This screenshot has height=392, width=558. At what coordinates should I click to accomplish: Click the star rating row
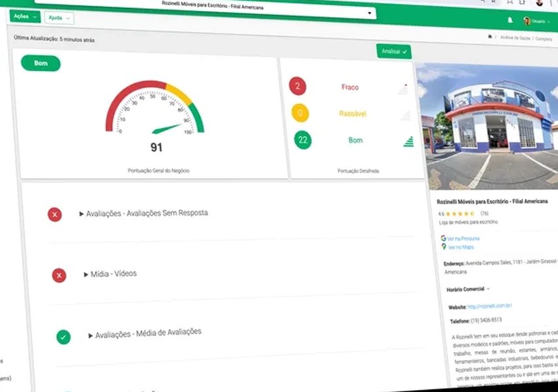459,214
